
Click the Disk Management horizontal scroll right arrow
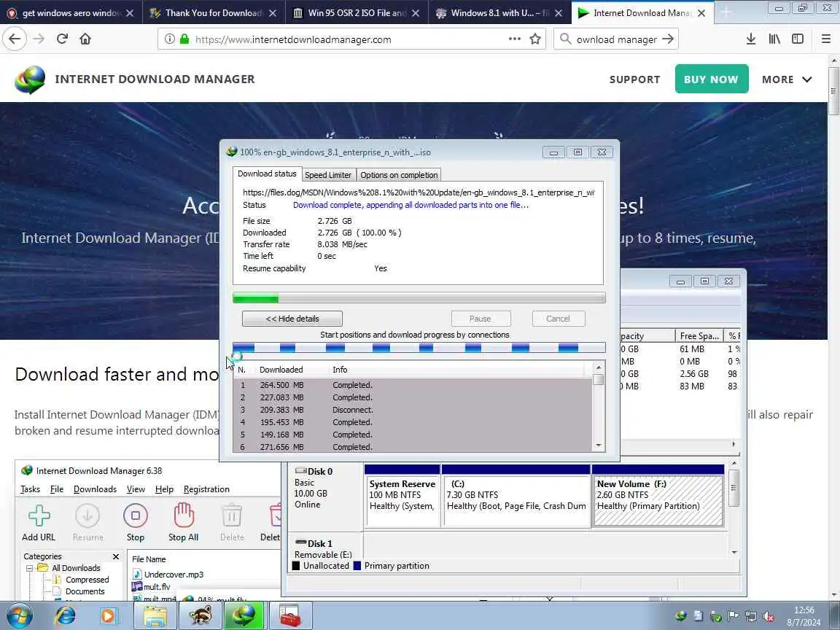(734, 444)
